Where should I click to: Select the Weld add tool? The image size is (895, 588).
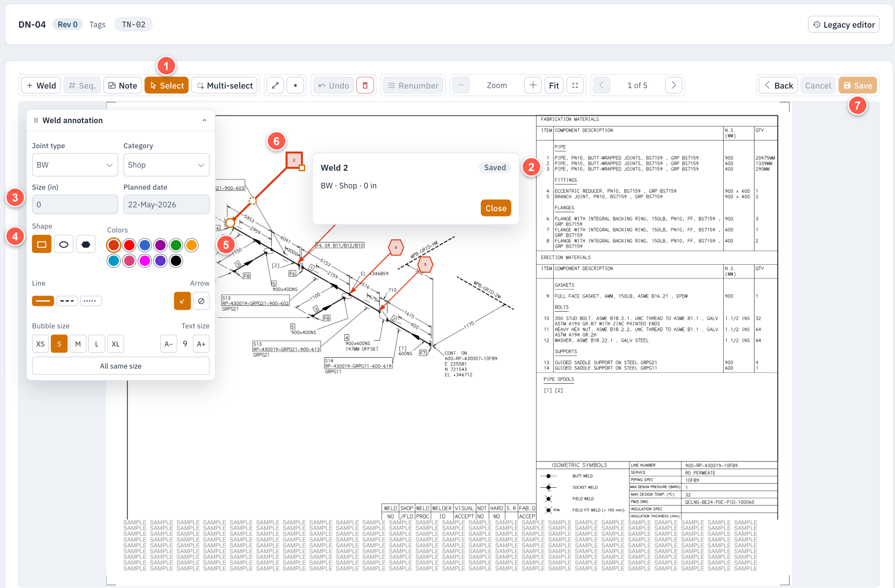[42, 86]
